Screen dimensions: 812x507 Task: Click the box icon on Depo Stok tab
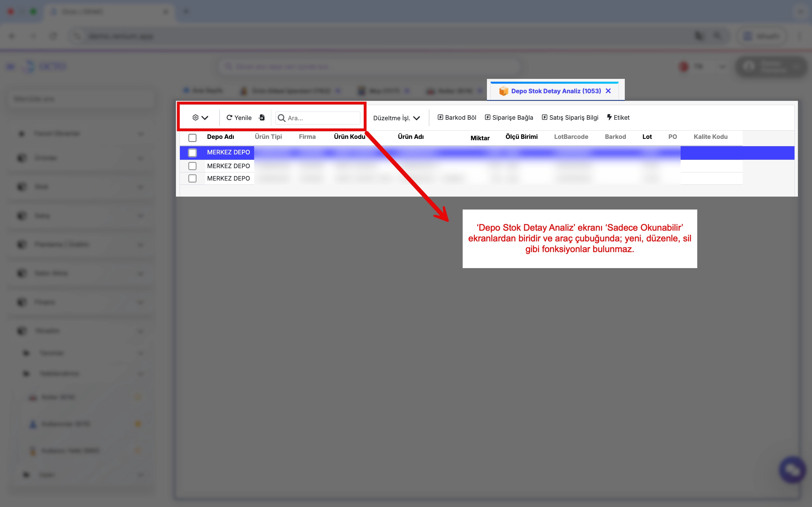coord(503,91)
